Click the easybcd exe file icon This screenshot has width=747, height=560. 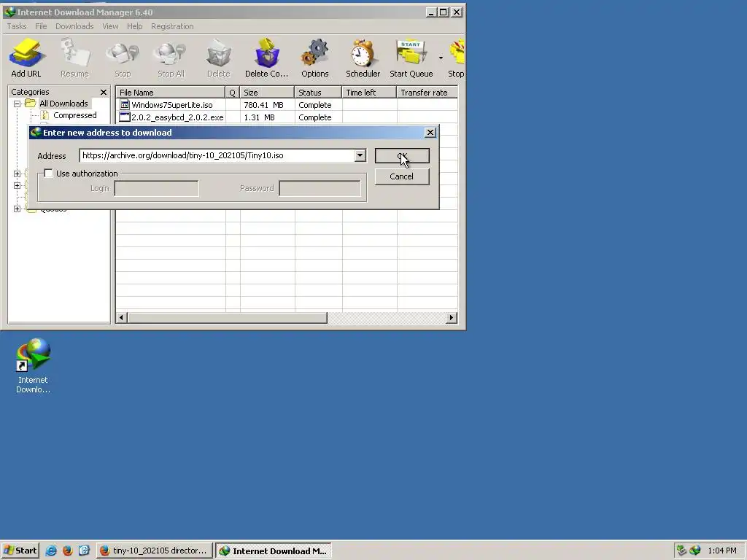pos(125,117)
